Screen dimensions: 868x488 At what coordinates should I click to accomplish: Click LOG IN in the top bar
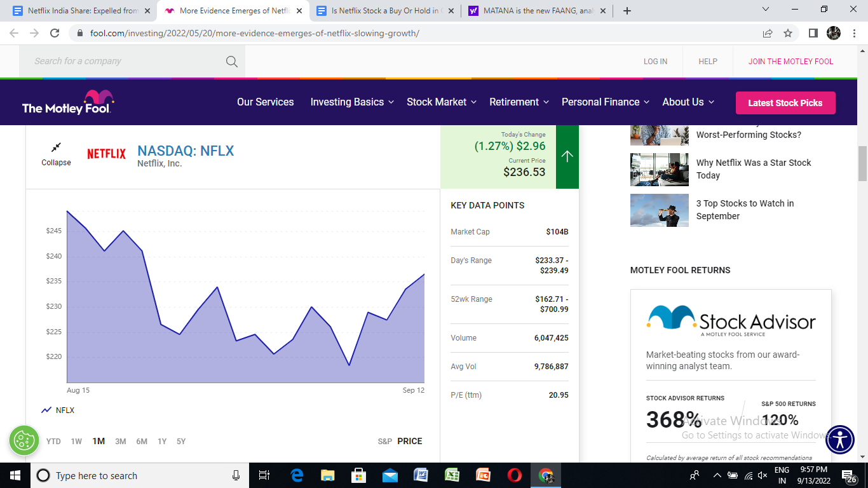pyautogui.click(x=655, y=62)
